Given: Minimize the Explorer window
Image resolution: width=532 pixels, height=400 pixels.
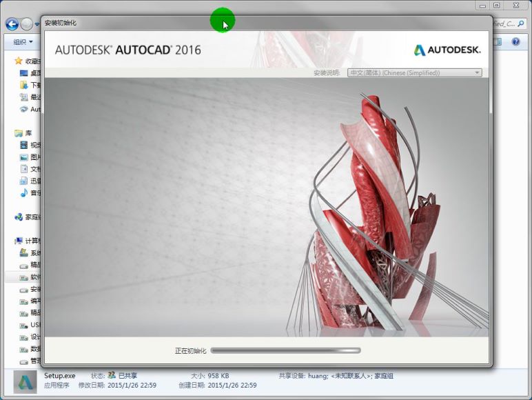Looking at the screenshot, I should (x=483, y=6).
